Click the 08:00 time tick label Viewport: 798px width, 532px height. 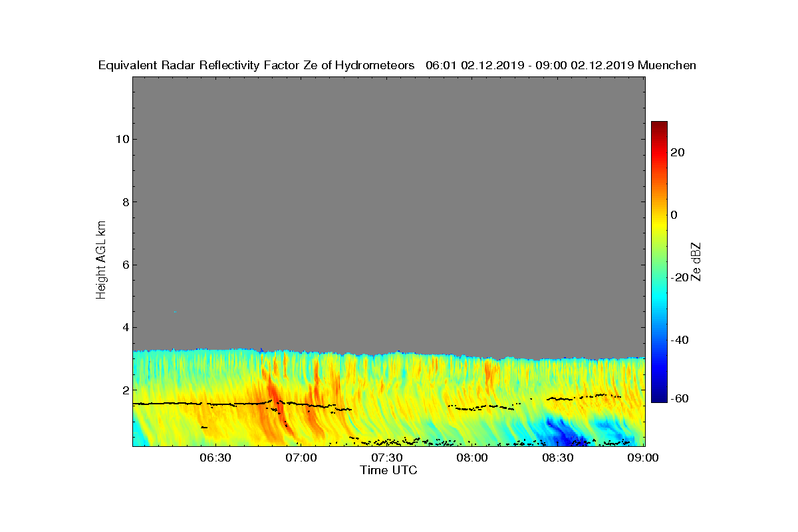coord(472,458)
